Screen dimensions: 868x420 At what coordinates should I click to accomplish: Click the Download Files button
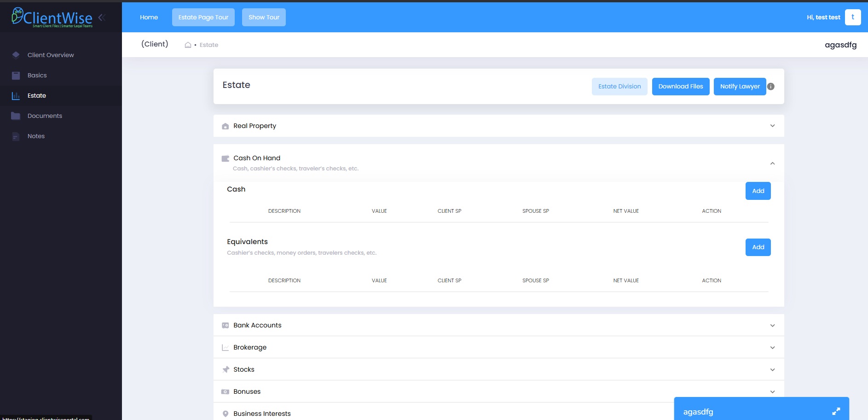pos(680,86)
